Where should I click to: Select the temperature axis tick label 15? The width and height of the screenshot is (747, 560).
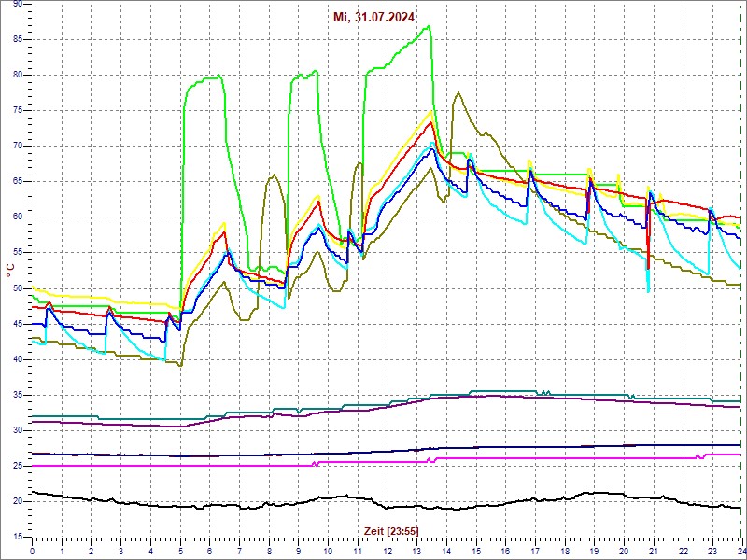18,538
